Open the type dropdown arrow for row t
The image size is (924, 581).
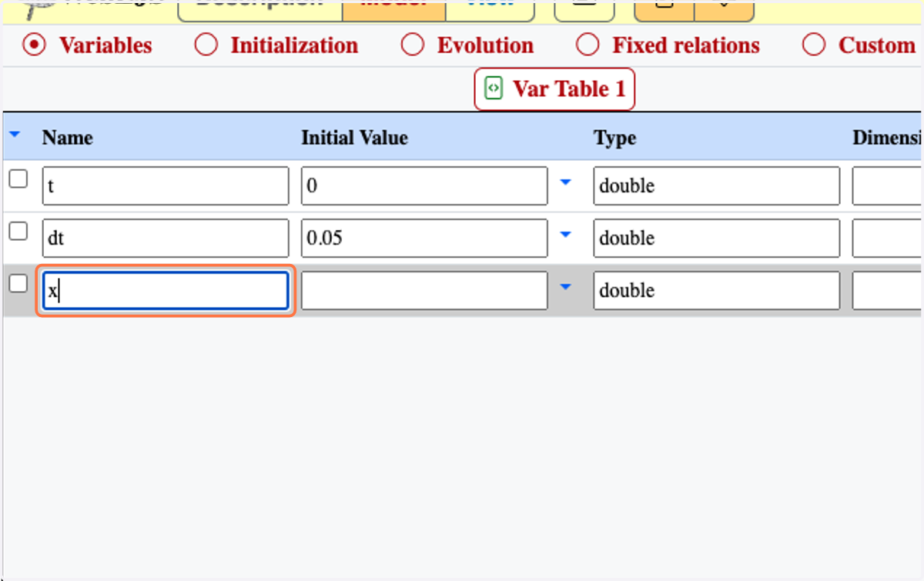click(x=566, y=183)
